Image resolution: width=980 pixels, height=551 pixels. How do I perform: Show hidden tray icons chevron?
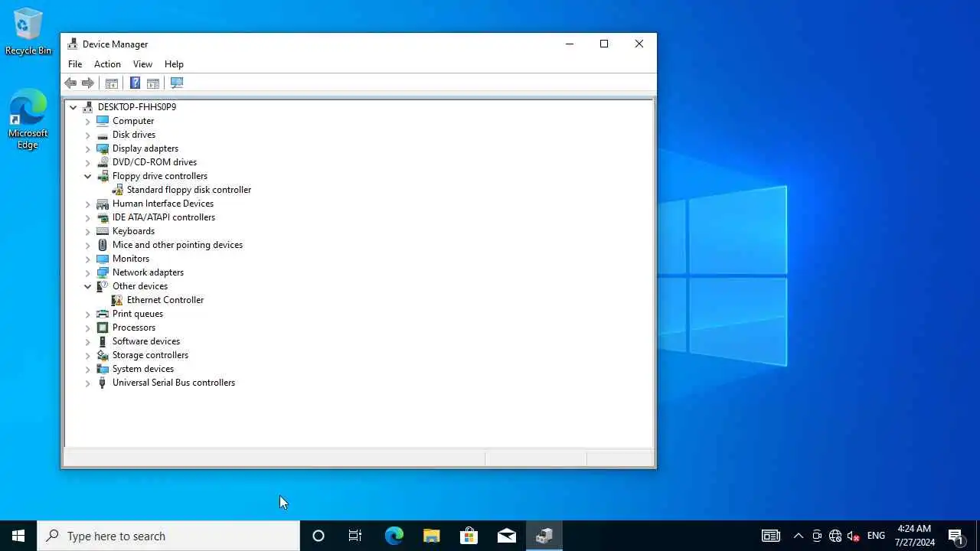pos(798,536)
